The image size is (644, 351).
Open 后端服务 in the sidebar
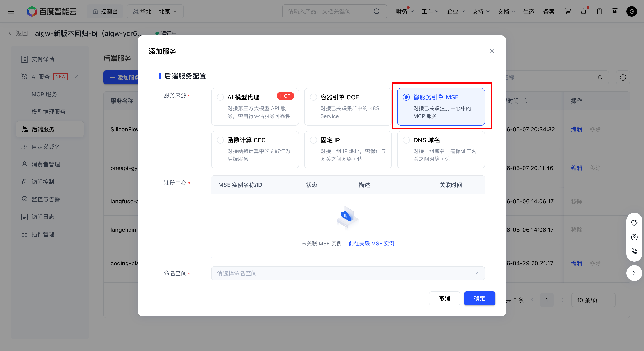point(50,129)
